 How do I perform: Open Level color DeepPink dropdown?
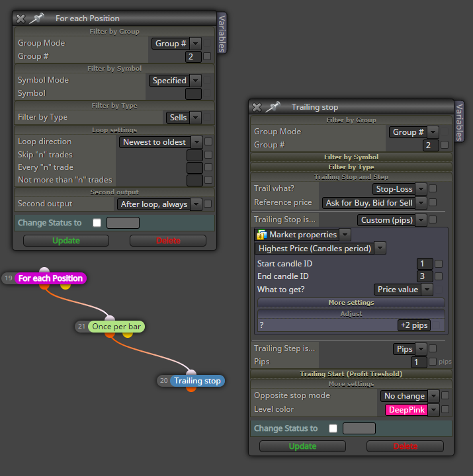click(433, 410)
